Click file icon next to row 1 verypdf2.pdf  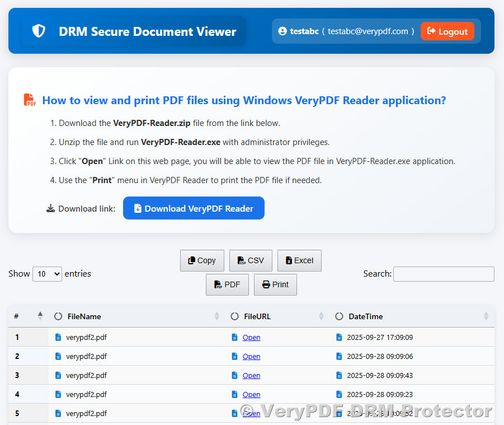tap(58, 337)
